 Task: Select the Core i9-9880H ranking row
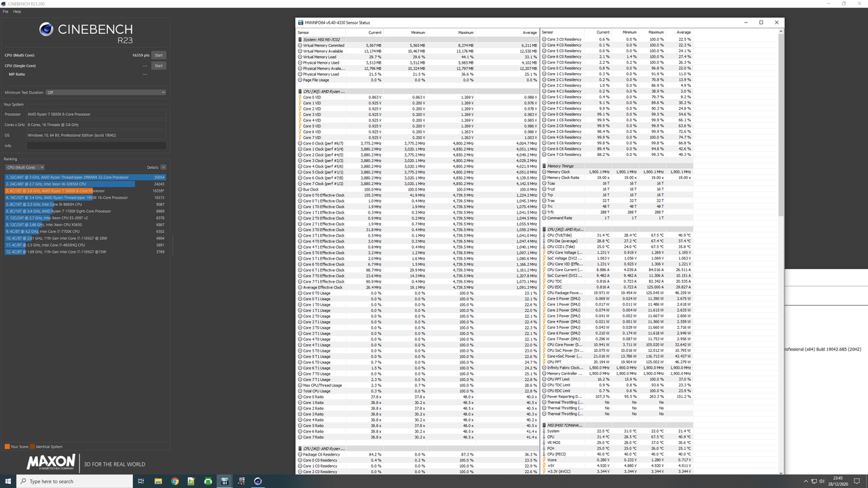click(x=85, y=204)
